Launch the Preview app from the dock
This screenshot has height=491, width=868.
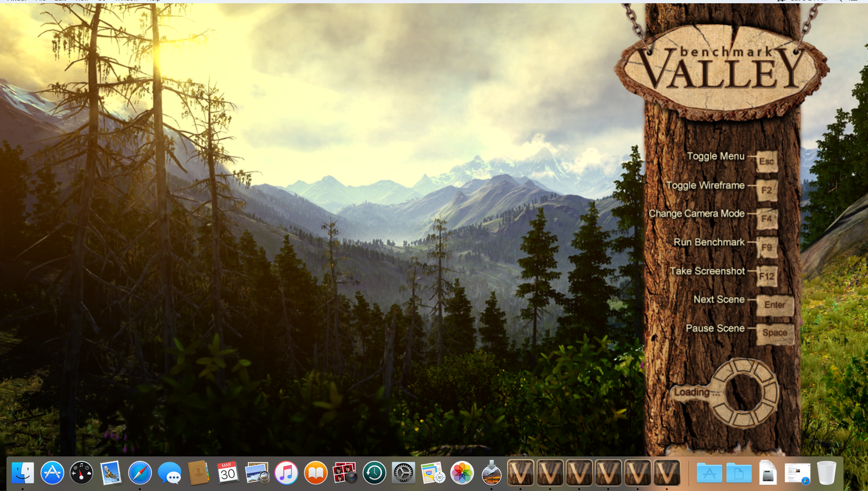point(257,473)
